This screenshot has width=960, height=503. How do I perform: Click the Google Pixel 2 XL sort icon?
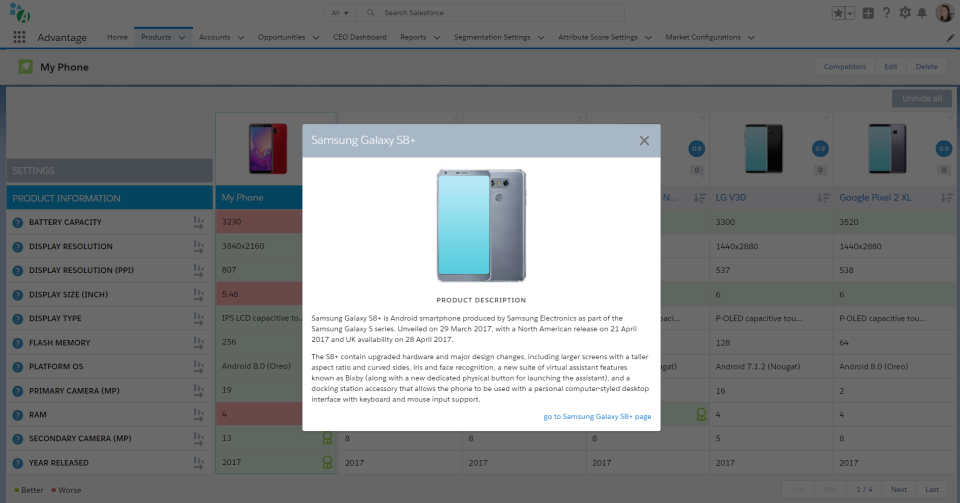[x=947, y=198]
